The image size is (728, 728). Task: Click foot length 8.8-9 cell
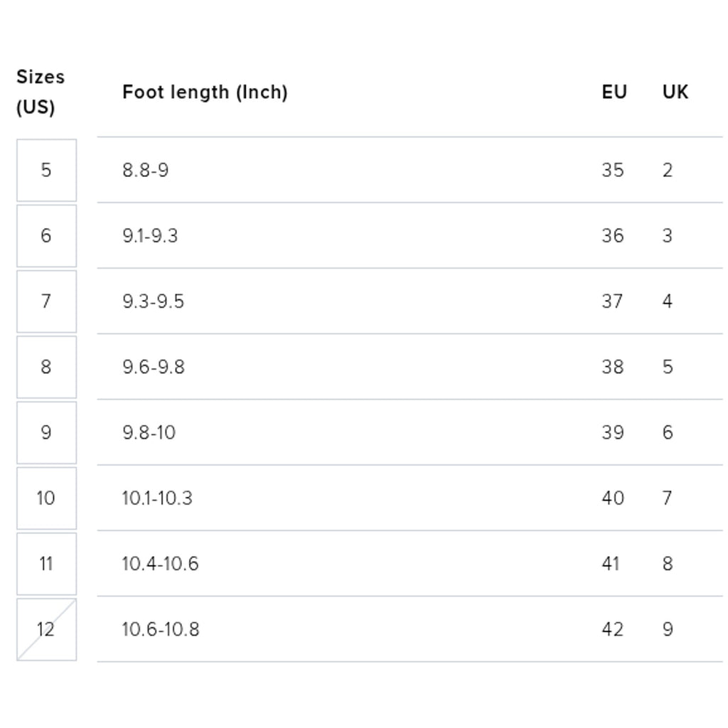[145, 170]
